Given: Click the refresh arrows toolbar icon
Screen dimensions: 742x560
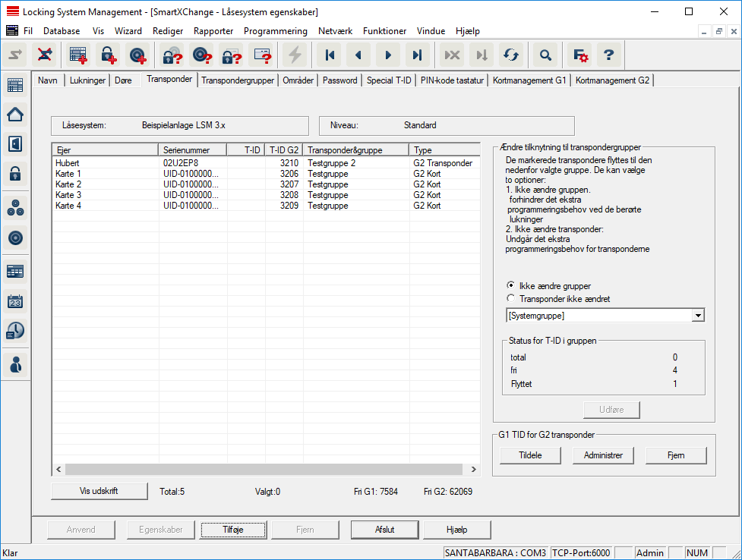Looking at the screenshot, I should (x=510, y=55).
